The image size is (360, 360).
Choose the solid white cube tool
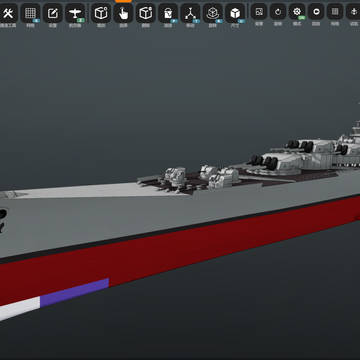click(x=235, y=13)
